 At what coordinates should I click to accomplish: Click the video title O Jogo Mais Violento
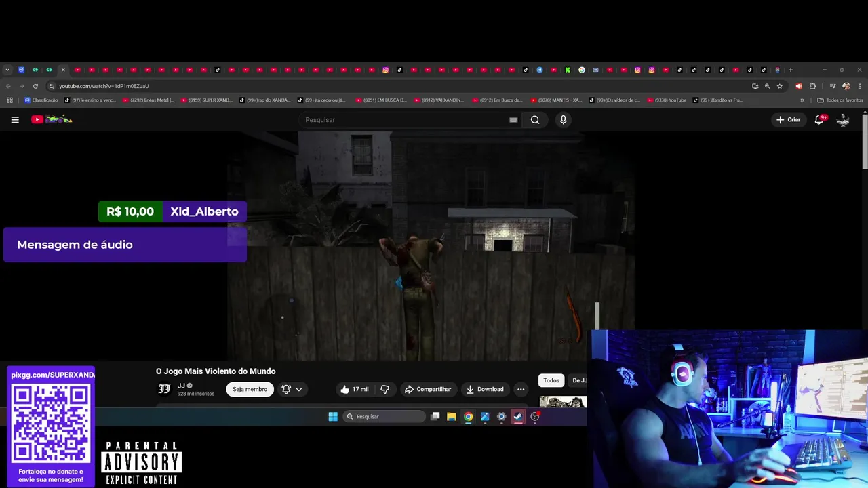216,371
